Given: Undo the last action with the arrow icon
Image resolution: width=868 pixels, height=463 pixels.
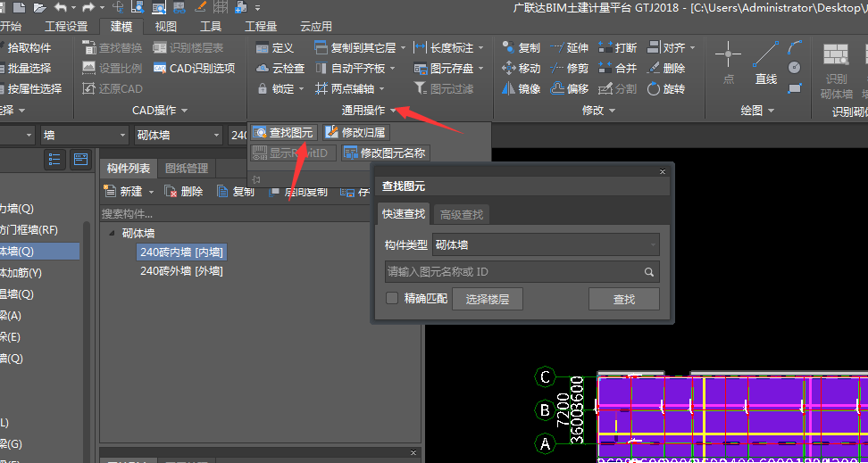Looking at the screenshot, I should 61,8.
